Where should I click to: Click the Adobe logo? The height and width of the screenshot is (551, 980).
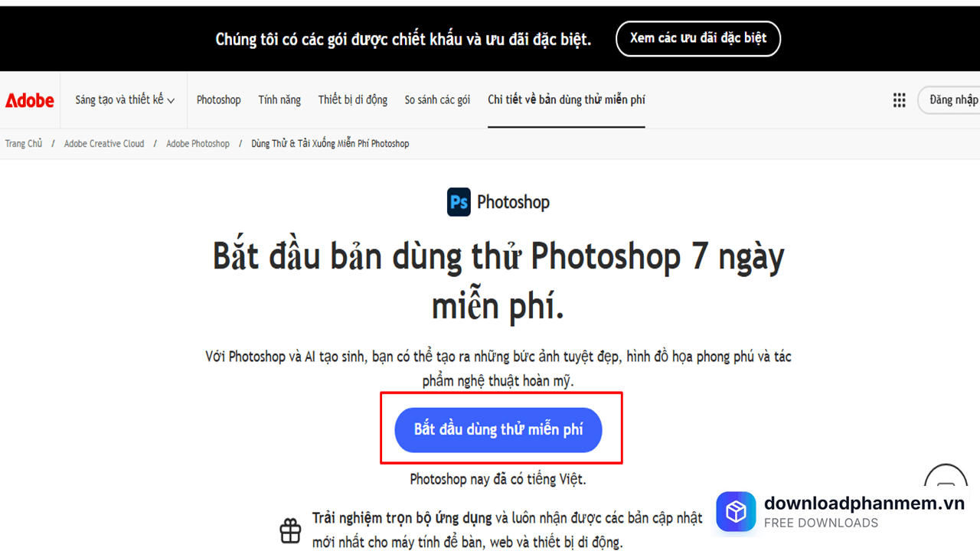30,100
